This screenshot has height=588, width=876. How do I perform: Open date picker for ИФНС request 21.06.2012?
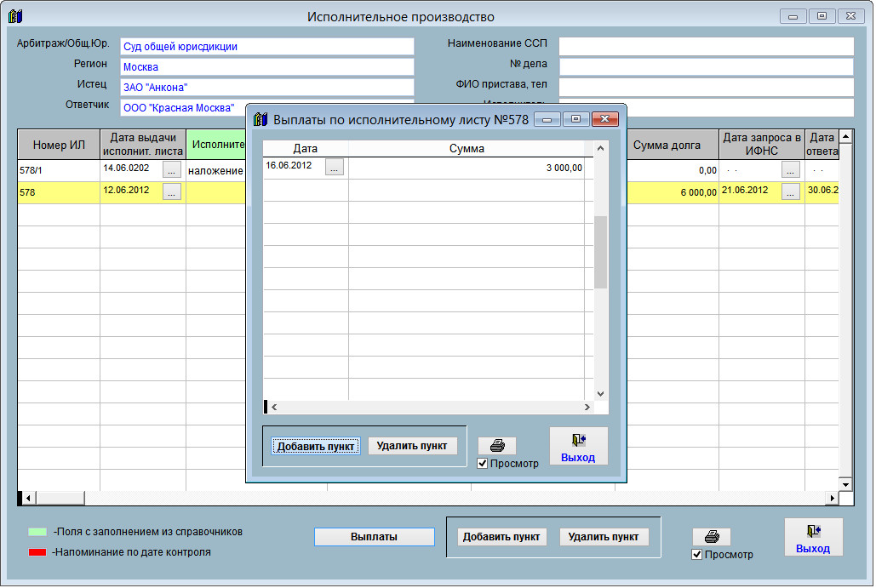pos(790,193)
